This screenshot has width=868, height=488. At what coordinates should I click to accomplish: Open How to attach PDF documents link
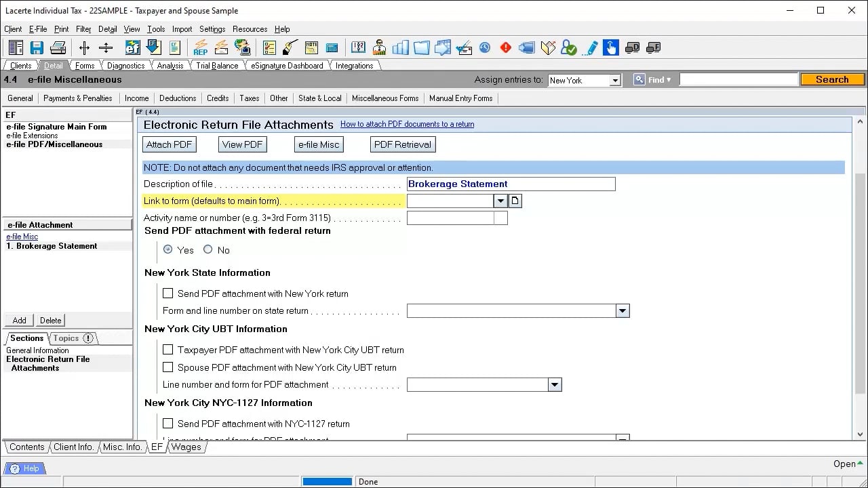(x=407, y=124)
